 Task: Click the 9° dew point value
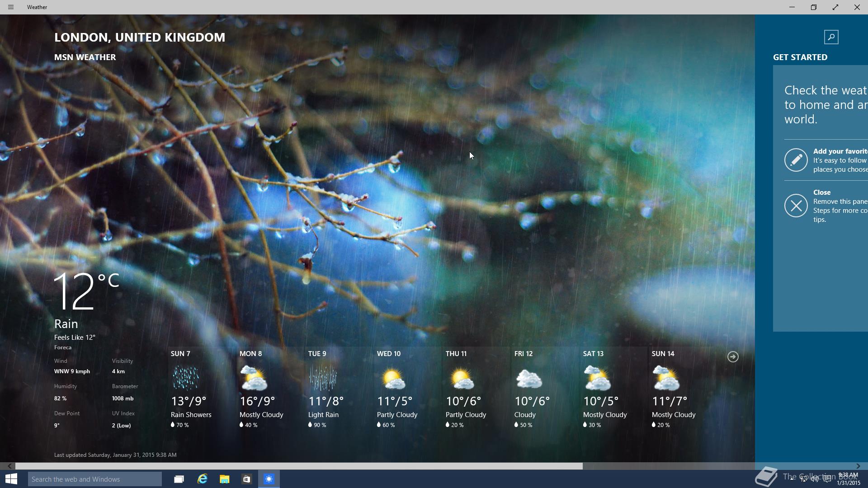click(x=57, y=425)
